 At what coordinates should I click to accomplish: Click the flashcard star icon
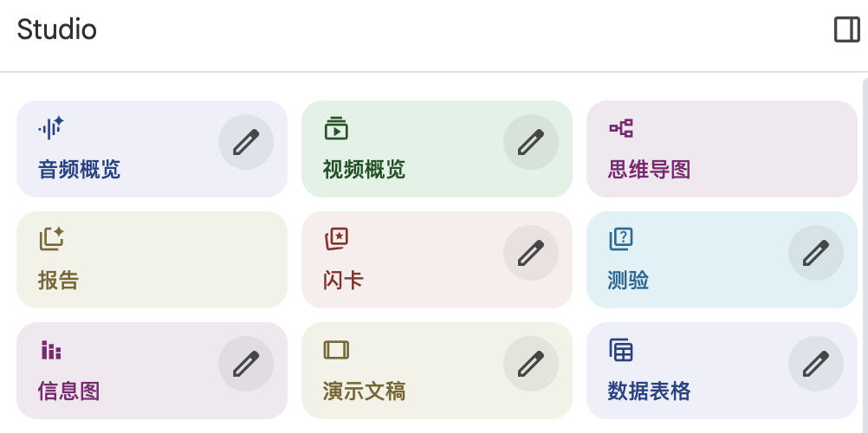pyautogui.click(x=336, y=239)
